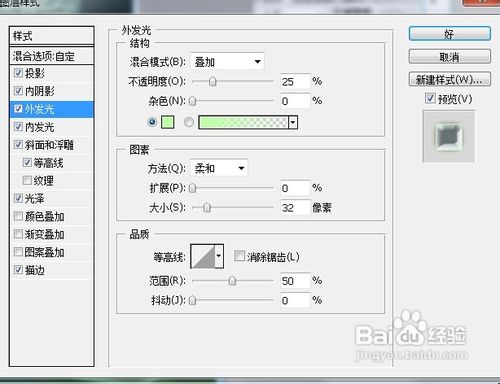Click the 不透明度 opacity slider handle
The image size is (500, 384).
click(213, 81)
